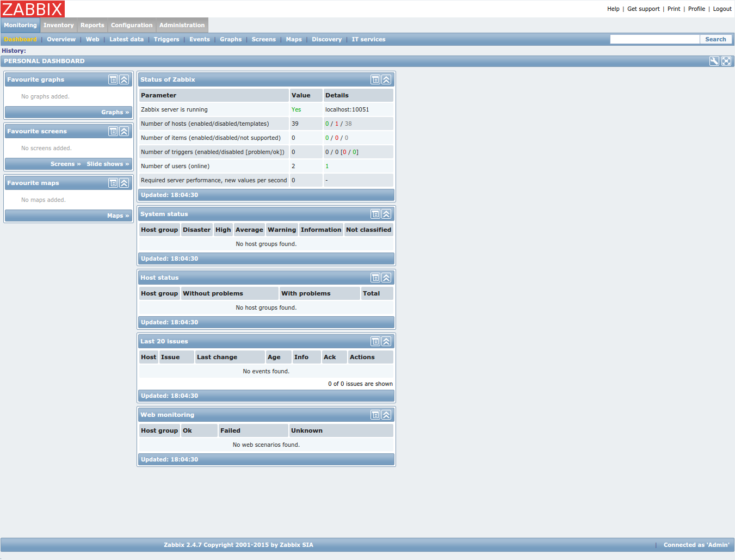
Task: Click the 'No web scenarios found.' message
Action: [x=266, y=445]
